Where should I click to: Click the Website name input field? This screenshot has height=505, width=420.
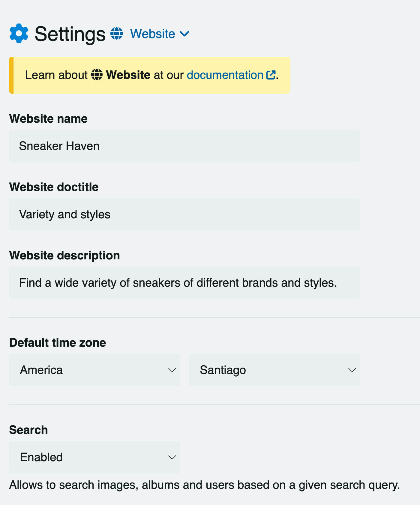tap(184, 146)
